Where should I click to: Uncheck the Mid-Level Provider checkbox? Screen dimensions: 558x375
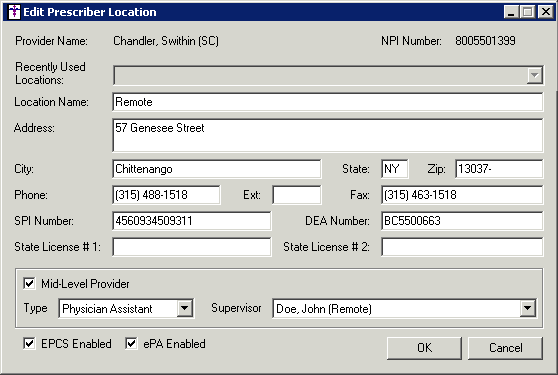pyautogui.click(x=29, y=284)
